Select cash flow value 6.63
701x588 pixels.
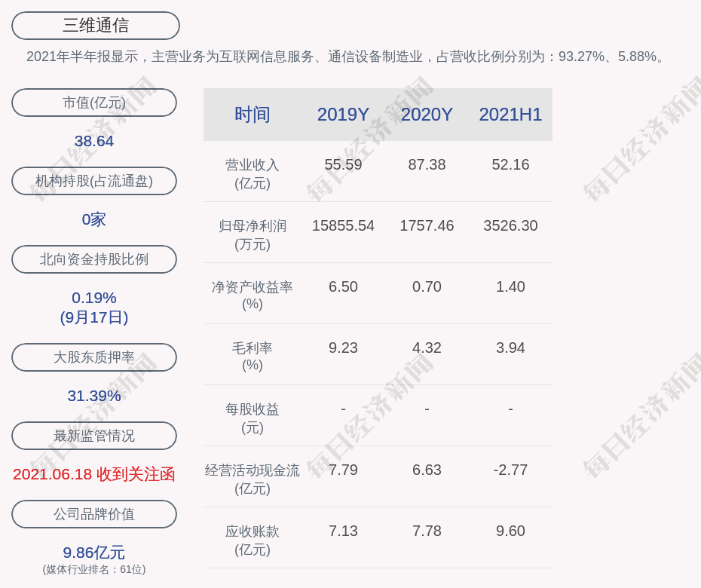pyautogui.click(x=427, y=470)
